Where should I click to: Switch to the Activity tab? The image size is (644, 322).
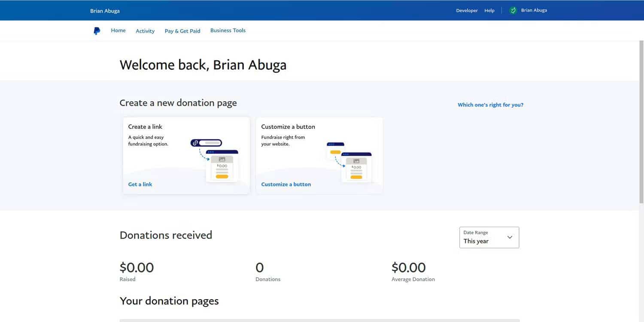pos(145,30)
